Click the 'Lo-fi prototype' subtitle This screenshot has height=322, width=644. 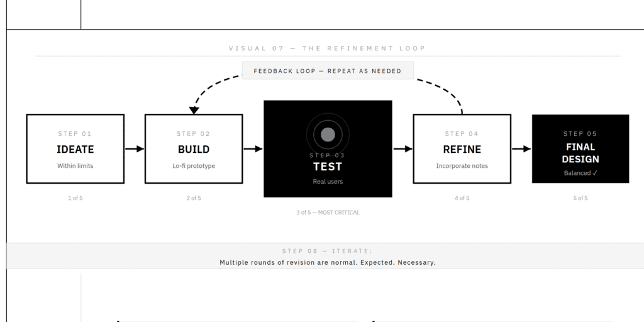point(194,166)
